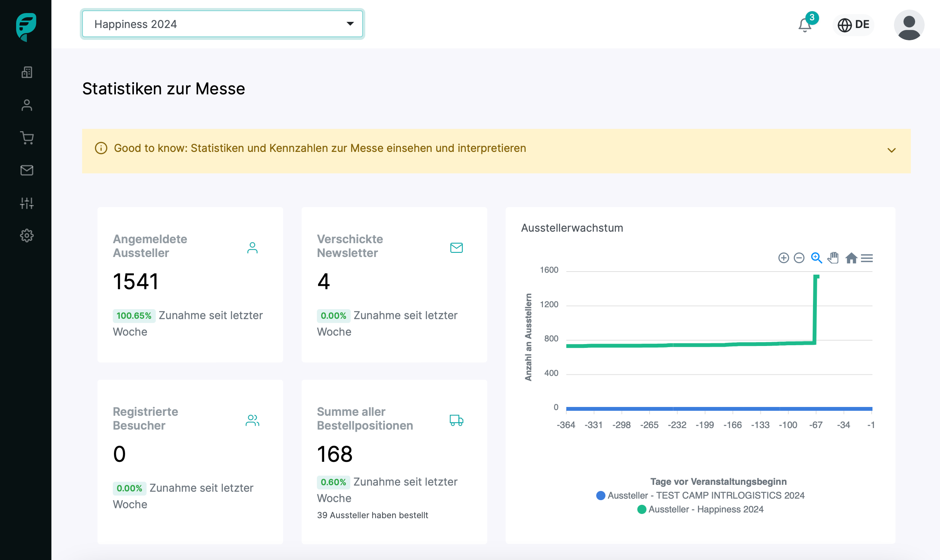Open the sliders settings sidebar icon
Screen dimensions: 940x560
[26, 203]
